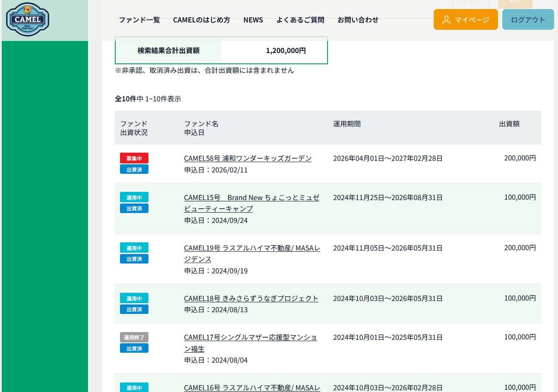The width and height of the screenshot is (558, 392).
Task: Click the 出資済 badge on CAMEL19号 row
Action: [x=134, y=259]
